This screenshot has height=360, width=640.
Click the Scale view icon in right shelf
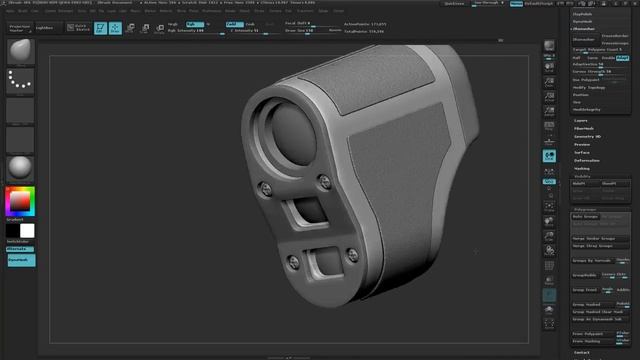coord(549,236)
